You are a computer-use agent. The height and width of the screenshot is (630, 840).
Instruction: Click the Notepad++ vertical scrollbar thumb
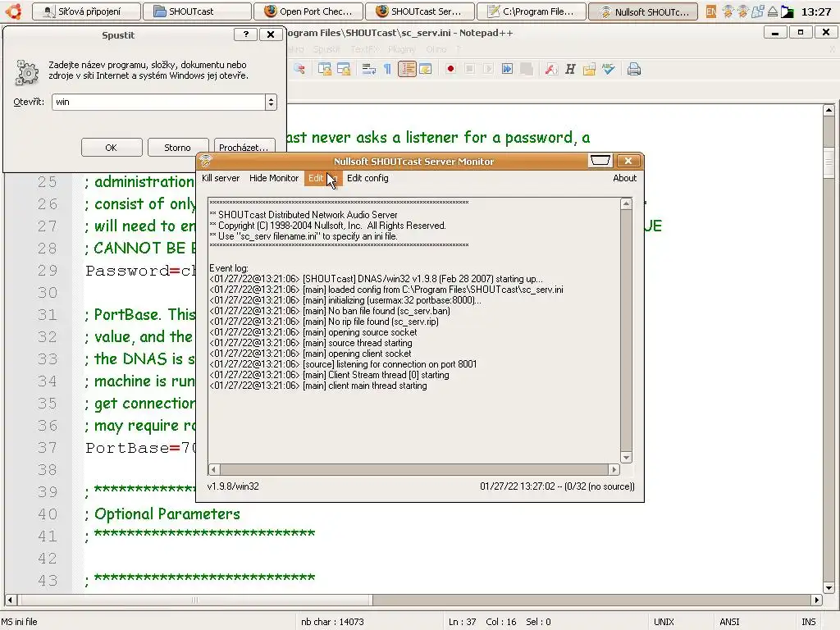[829, 162]
